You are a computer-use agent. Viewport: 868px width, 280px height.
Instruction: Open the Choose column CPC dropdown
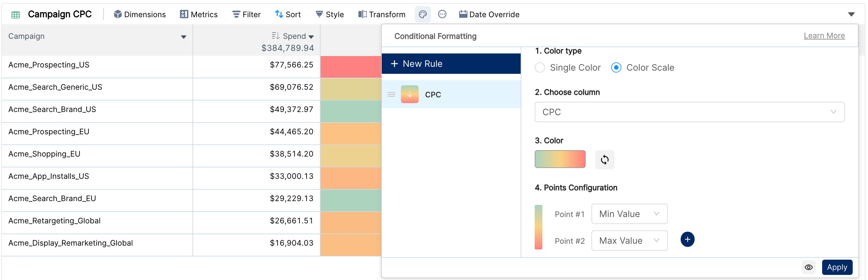pyautogui.click(x=690, y=112)
